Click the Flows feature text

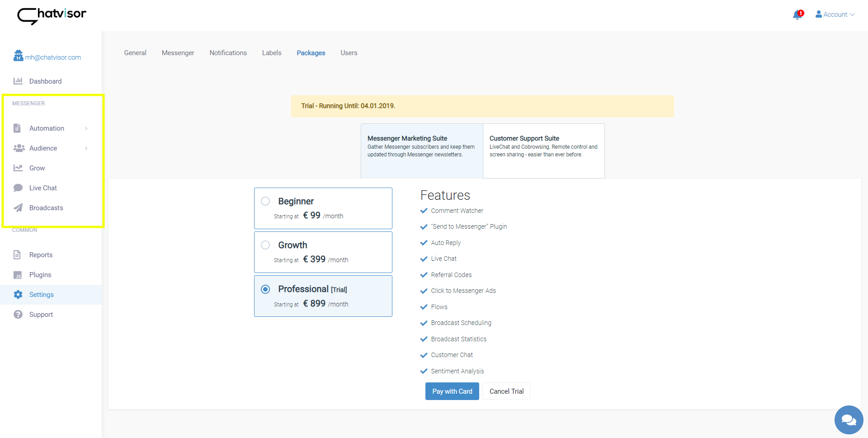pos(439,307)
